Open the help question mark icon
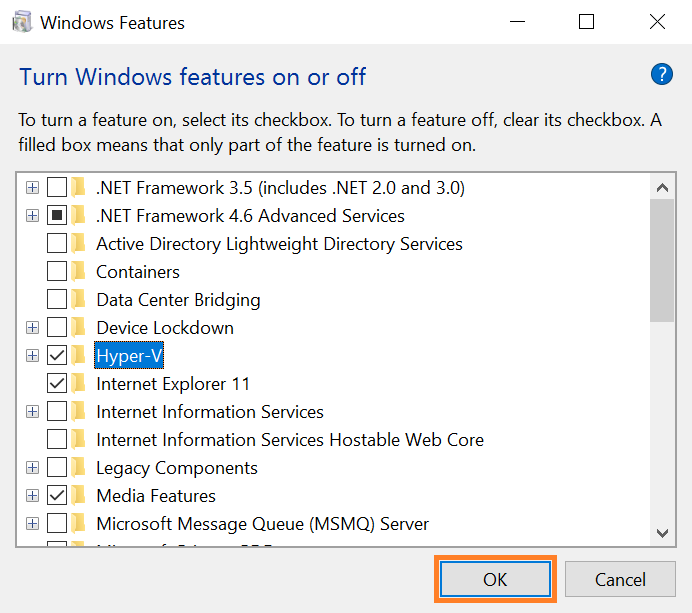The width and height of the screenshot is (692, 613). click(x=662, y=74)
